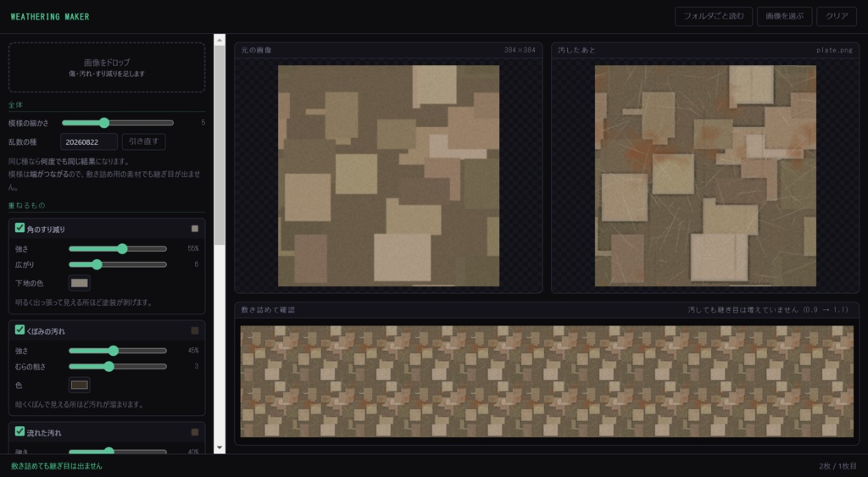Click the plate.png filename label

(x=834, y=50)
